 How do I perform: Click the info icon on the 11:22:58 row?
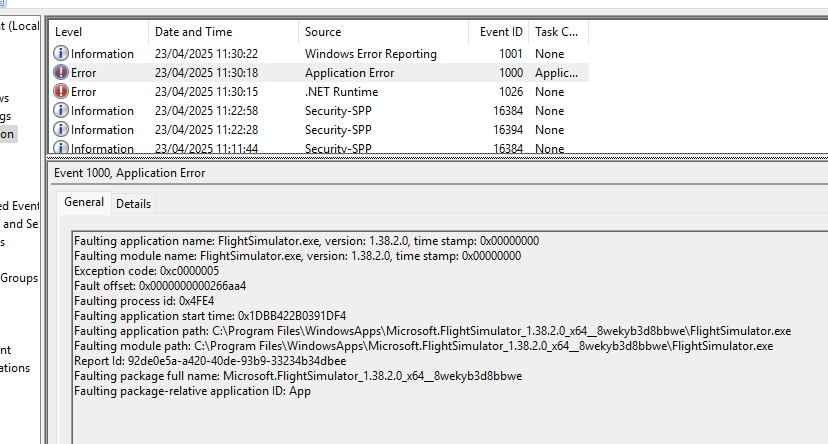point(61,110)
